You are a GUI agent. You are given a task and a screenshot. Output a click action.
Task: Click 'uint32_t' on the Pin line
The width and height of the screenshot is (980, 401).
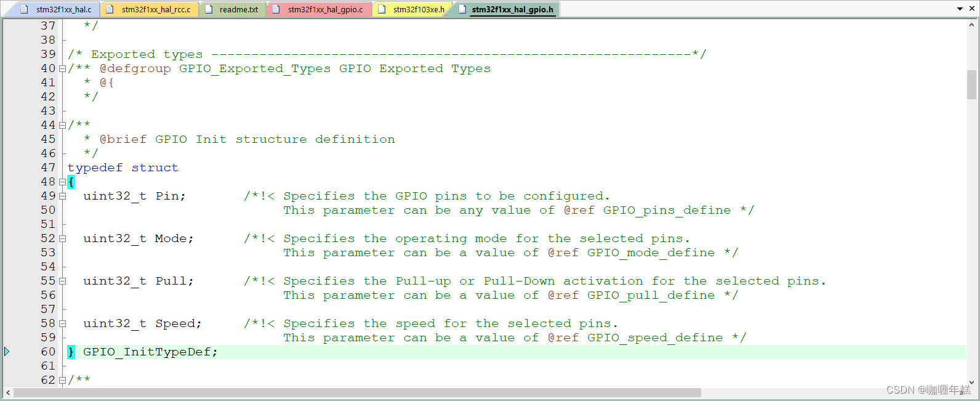115,196
